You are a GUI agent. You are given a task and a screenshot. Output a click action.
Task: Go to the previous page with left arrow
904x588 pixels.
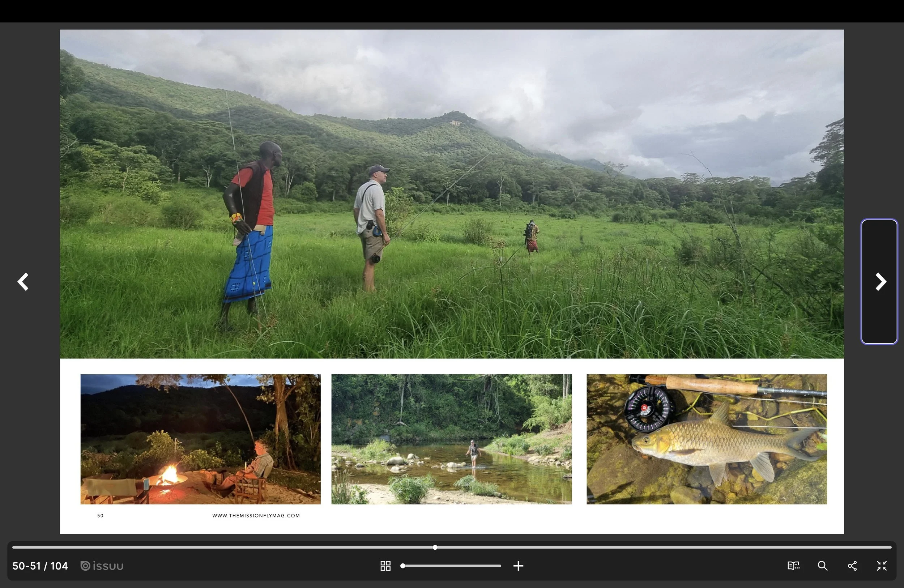[x=23, y=282]
